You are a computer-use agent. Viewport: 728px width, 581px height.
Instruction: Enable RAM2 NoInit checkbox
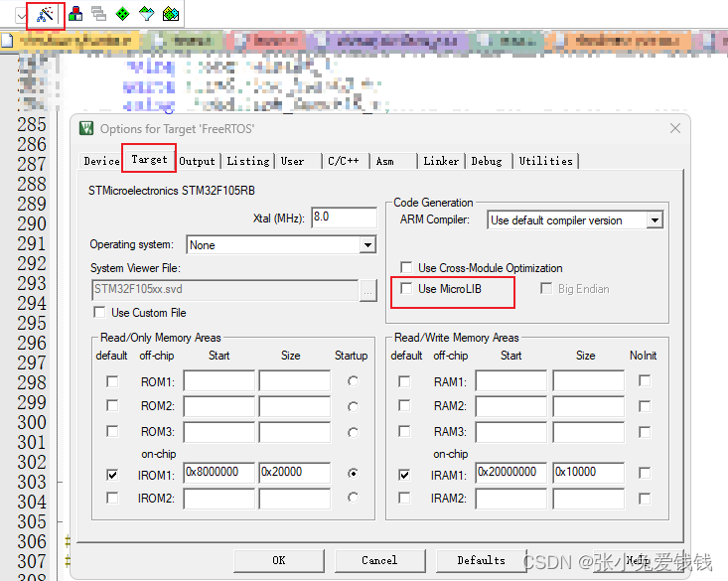point(645,406)
